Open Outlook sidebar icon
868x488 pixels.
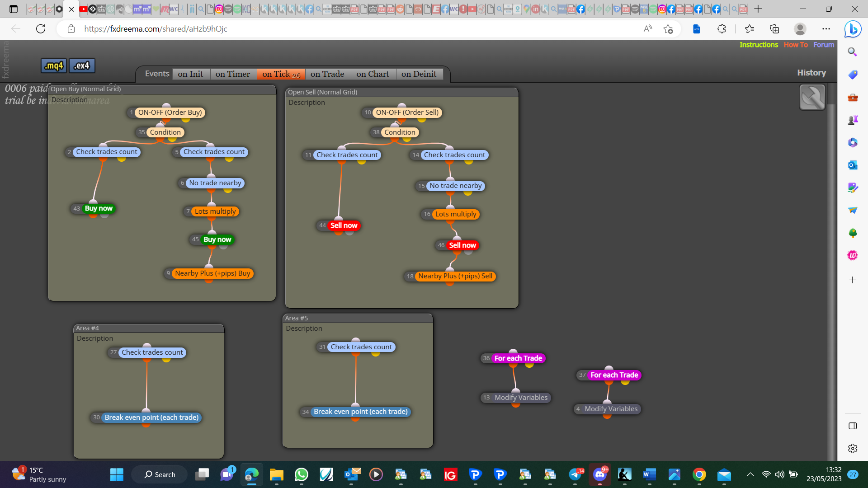[853, 165]
